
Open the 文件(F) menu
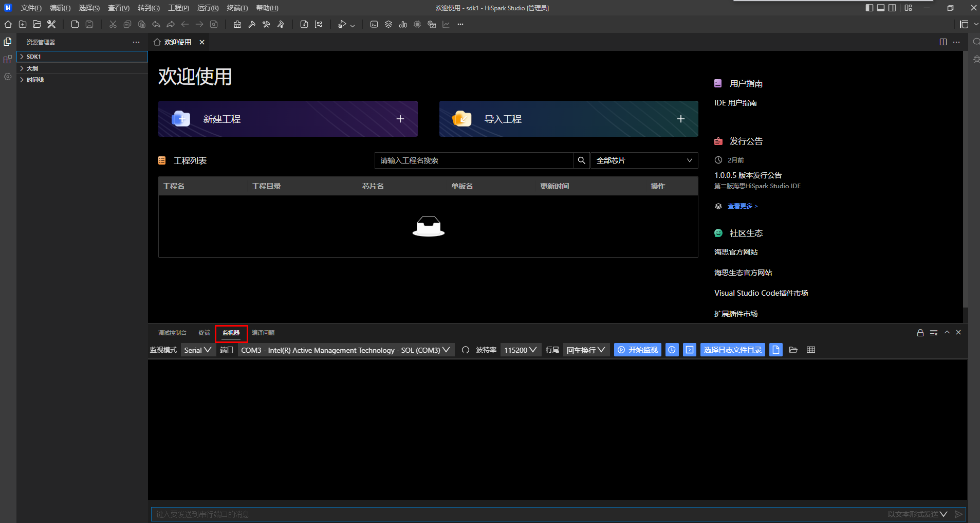click(31, 8)
